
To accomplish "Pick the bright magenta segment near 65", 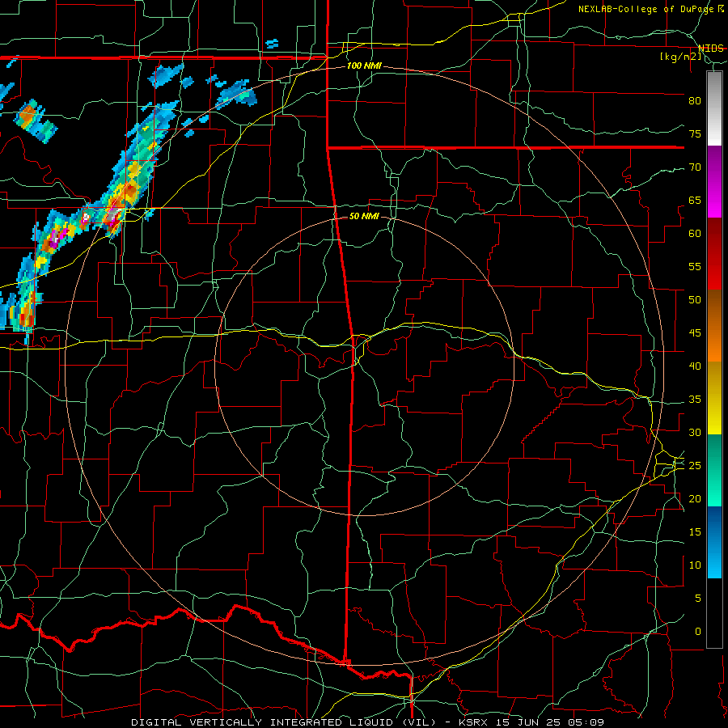I will [714, 200].
